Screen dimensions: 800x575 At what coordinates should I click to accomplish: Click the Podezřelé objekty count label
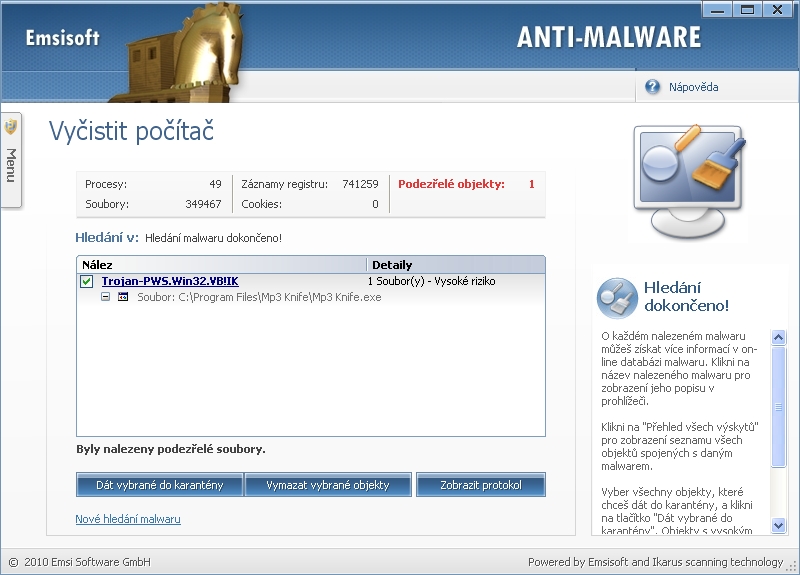pos(452,184)
